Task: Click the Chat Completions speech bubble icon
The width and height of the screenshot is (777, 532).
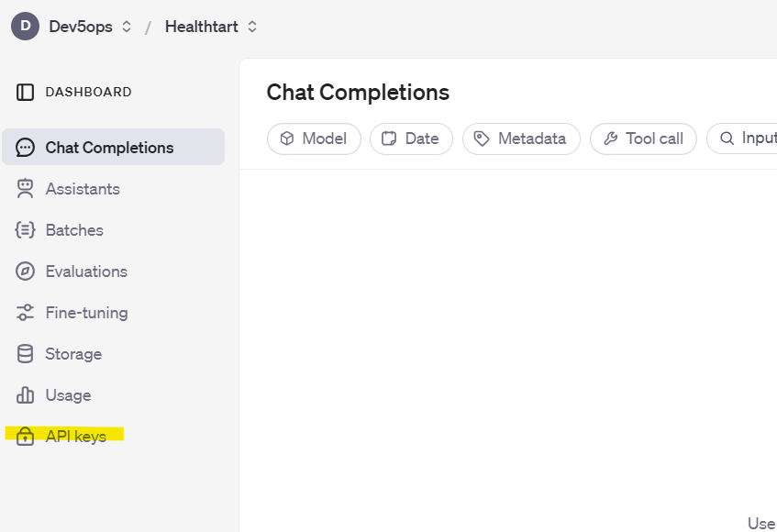Action: click(25, 147)
